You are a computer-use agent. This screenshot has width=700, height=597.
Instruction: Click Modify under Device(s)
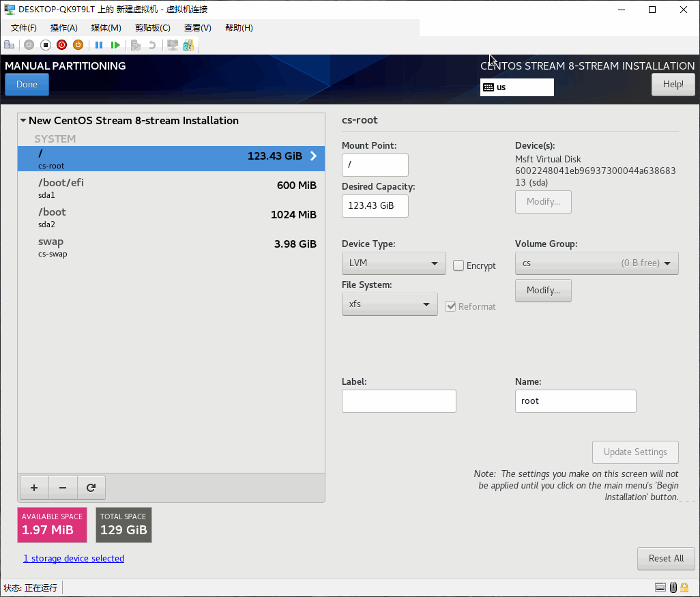pos(543,202)
